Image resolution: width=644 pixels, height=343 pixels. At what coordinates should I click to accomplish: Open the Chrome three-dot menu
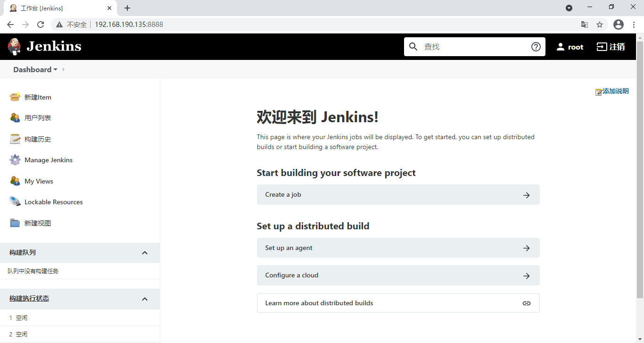[x=634, y=25]
